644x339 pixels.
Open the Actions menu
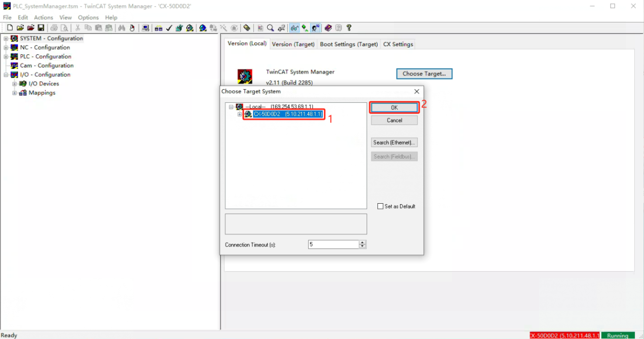44,18
